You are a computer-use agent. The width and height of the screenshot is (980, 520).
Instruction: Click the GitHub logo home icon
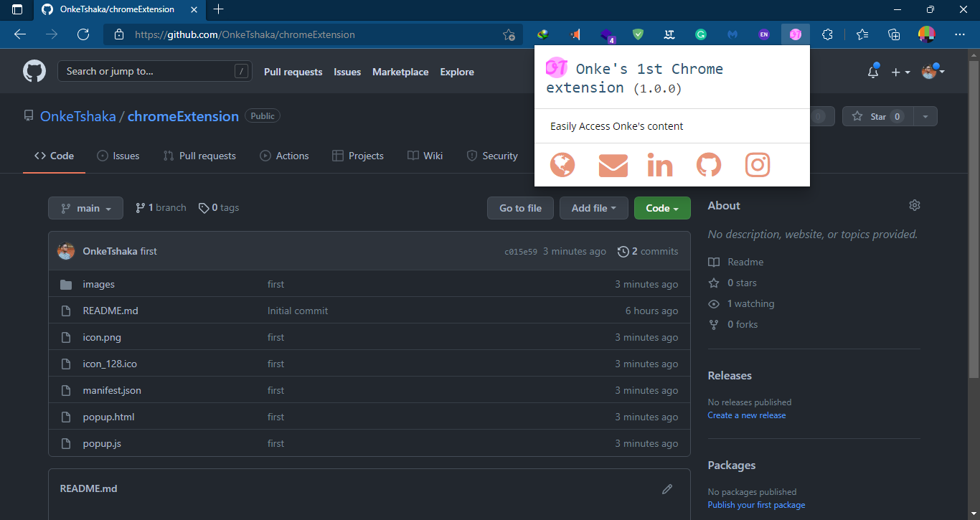coord(34,72)
